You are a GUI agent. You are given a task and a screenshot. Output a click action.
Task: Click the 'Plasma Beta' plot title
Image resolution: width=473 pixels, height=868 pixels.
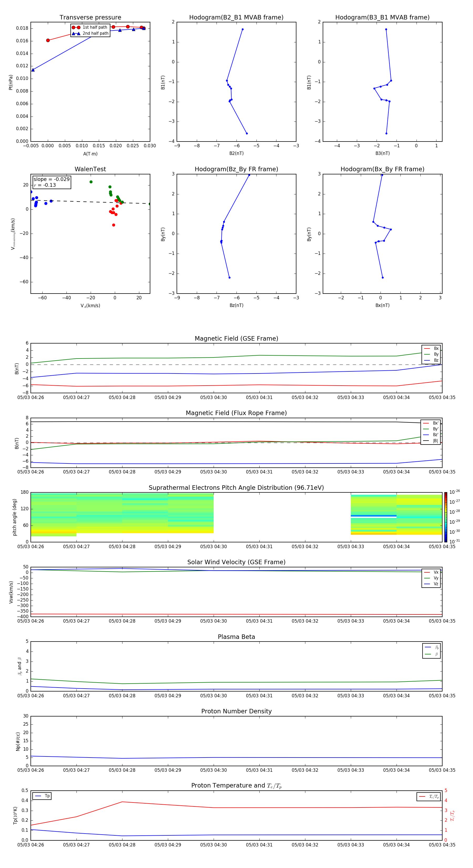[236, 637]
